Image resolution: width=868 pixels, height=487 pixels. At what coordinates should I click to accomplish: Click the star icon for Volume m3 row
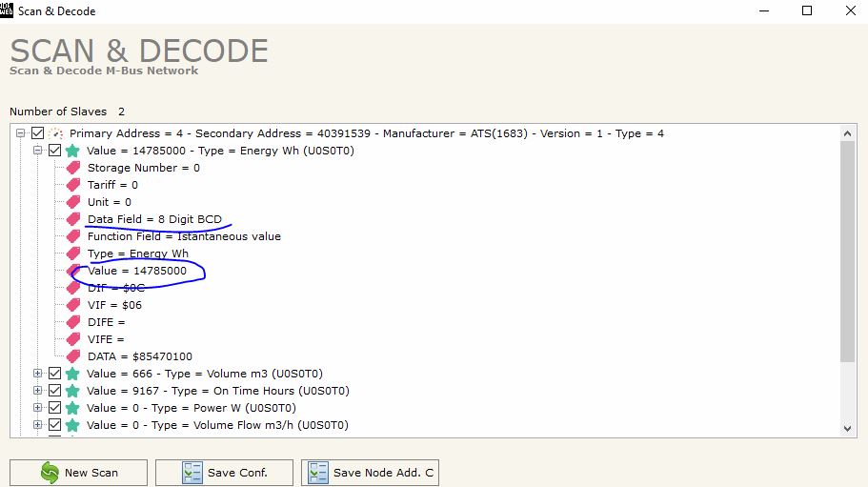pyautogui.click(x=71, y=374)
